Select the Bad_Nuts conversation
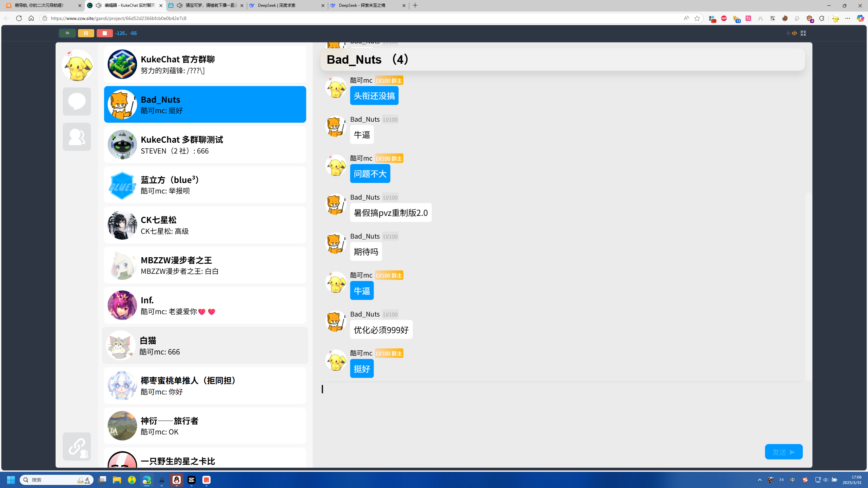The width and height of the screenshot is (868, 488). (x=205, y=104)
